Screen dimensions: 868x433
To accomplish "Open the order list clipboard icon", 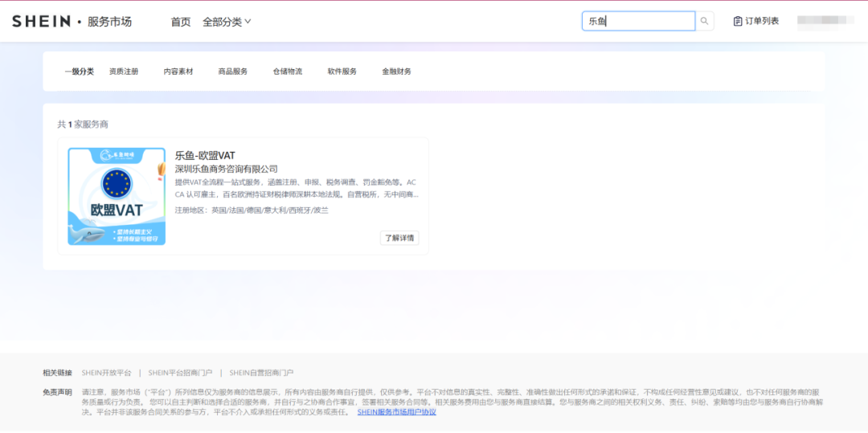I will click(737, 21).
